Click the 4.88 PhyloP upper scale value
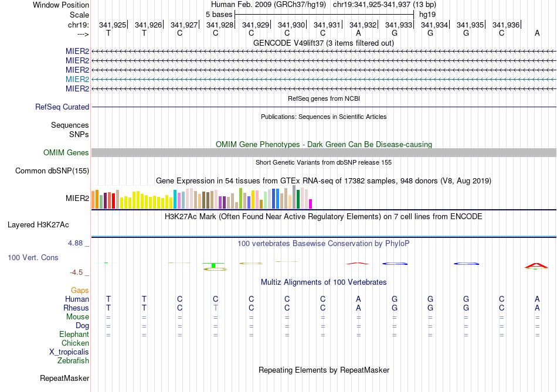The height and width of the screenshot is (392, 557). [x=75, y=243]
